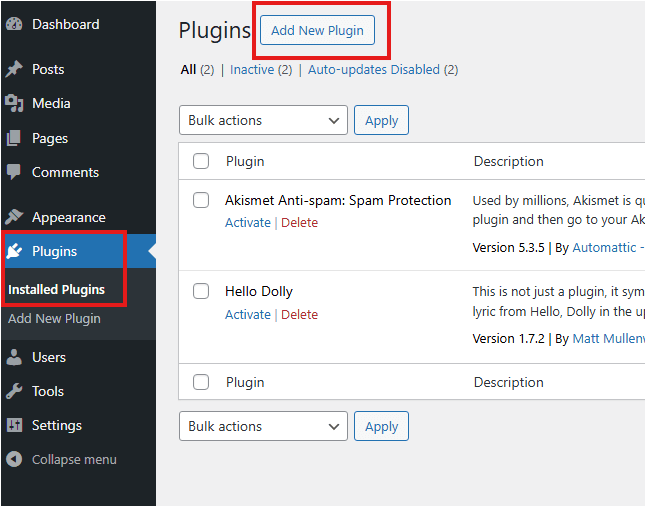Screen dimensions: 645x506
Task: Click the Plugins plug icon
Action: [14, 251]
